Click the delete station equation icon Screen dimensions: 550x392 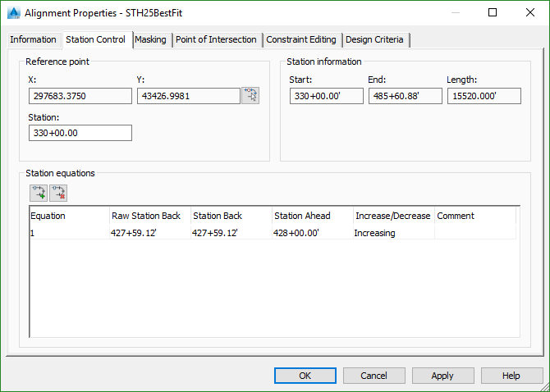58,193
